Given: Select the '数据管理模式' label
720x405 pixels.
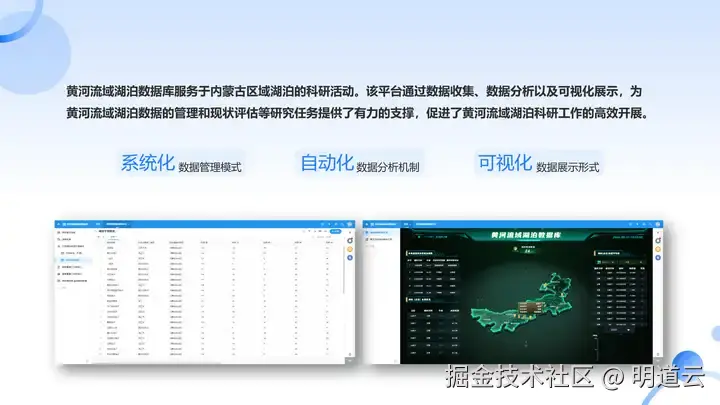Looking at the screenshot, I should [x=210, y=167].
